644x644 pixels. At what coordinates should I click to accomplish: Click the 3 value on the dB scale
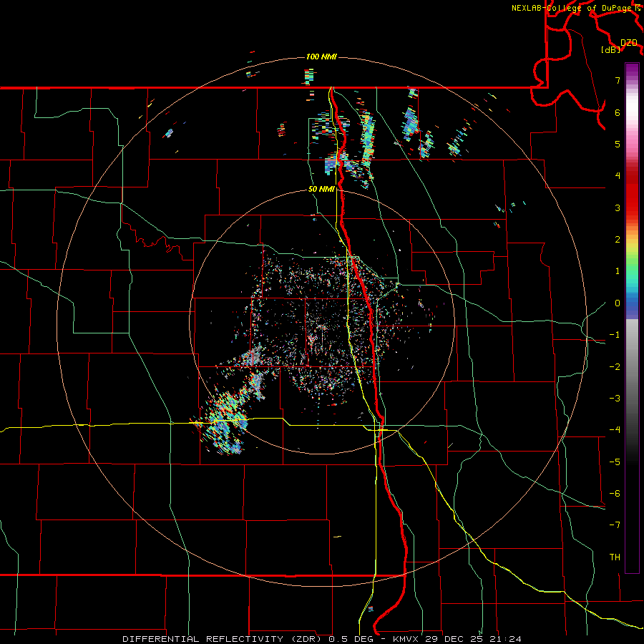click(x=618, y=208)
